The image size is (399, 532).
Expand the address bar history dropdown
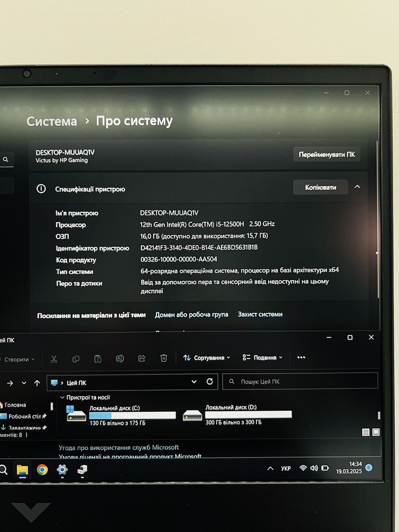(194, 381)
